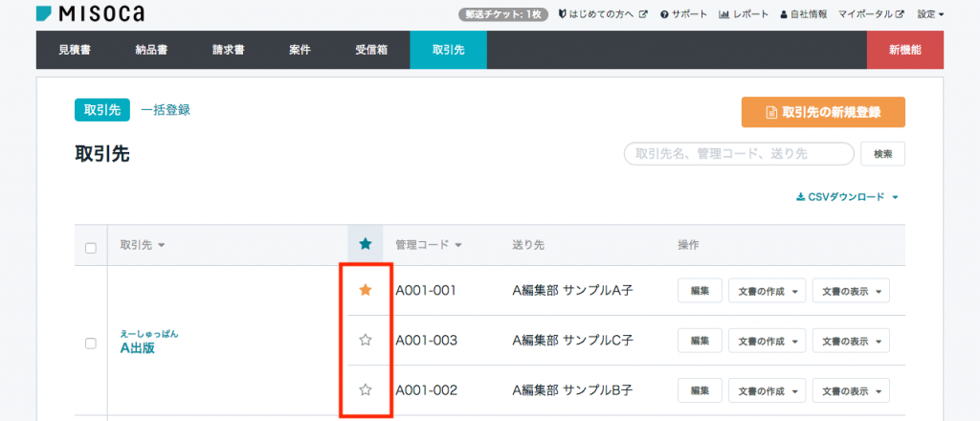Open 自社情報 person icon link
980x421 pixels.
pyautogui.click(x=804, y=13)
